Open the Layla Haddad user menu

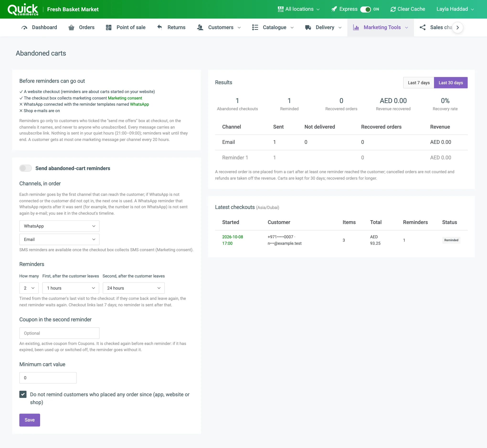click(455, 9)
